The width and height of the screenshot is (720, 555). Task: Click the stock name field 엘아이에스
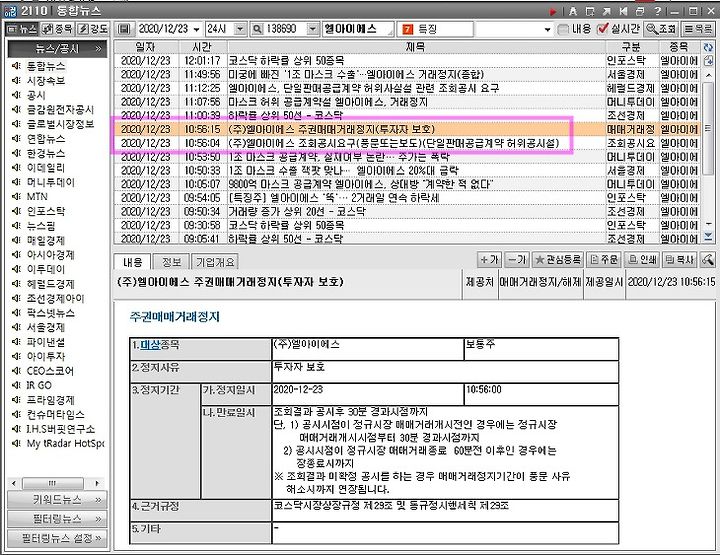pyautogui.click(x=358, y=29)
